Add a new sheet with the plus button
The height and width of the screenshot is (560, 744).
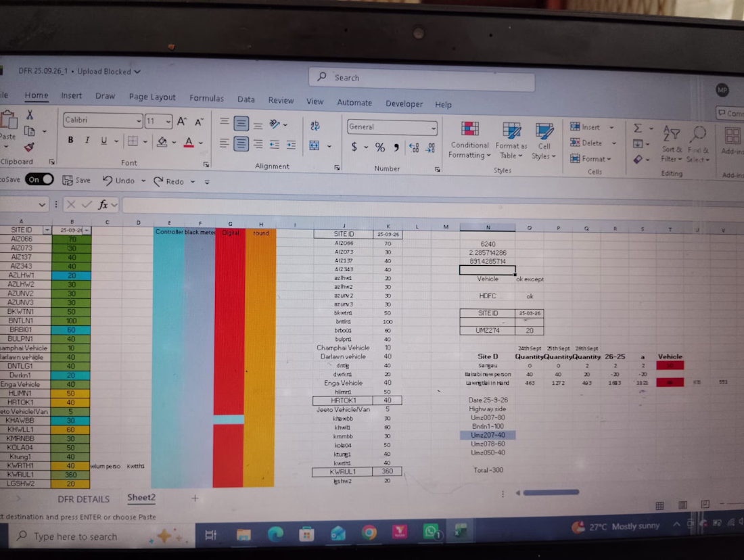click(x=195, y=498)
